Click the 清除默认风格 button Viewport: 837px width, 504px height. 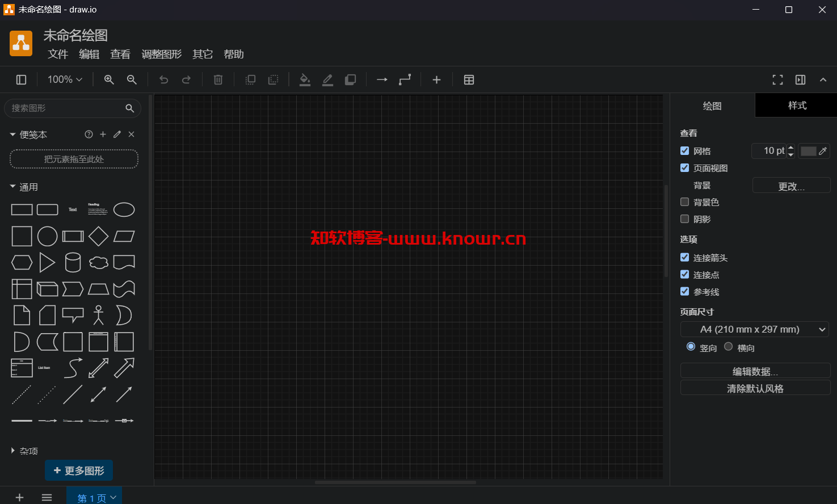755,388
